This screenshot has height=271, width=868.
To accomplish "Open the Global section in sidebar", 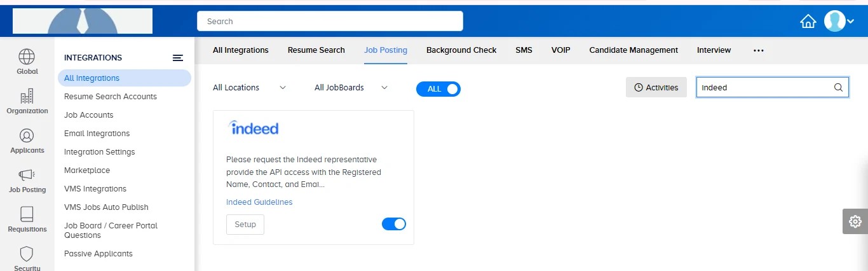I will (x=27, y=62).
